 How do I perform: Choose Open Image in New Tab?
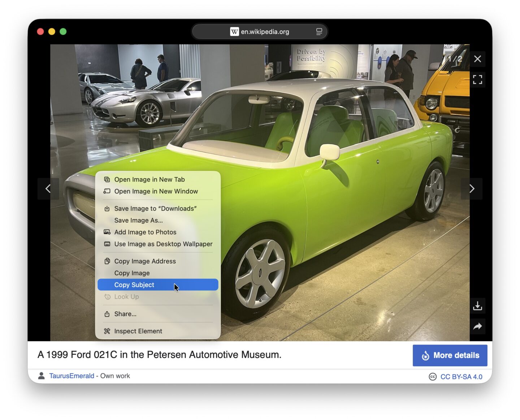point(158,179)
